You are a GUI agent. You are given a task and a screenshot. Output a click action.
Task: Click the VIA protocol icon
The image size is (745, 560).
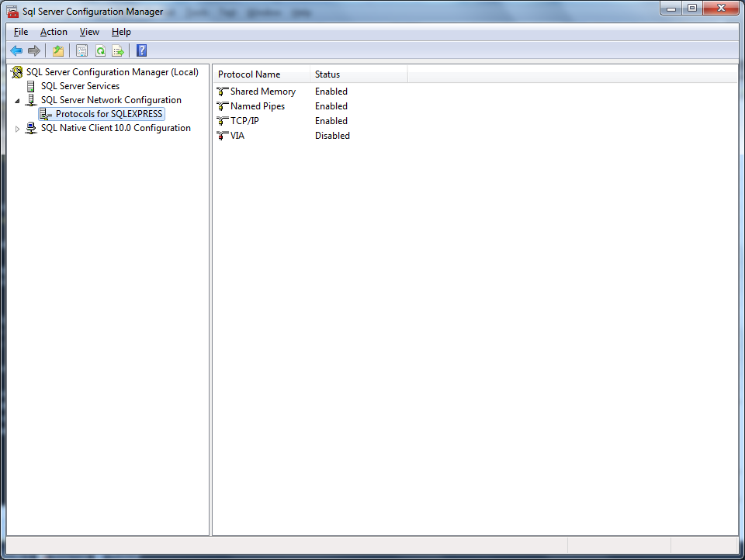(223, 136)
